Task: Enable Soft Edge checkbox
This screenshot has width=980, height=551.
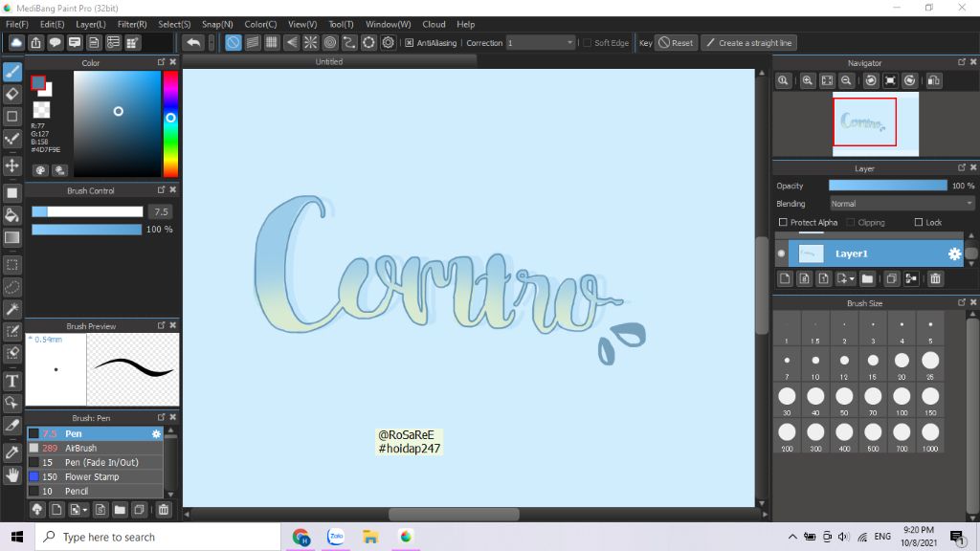Action: [x=587, y=42]
